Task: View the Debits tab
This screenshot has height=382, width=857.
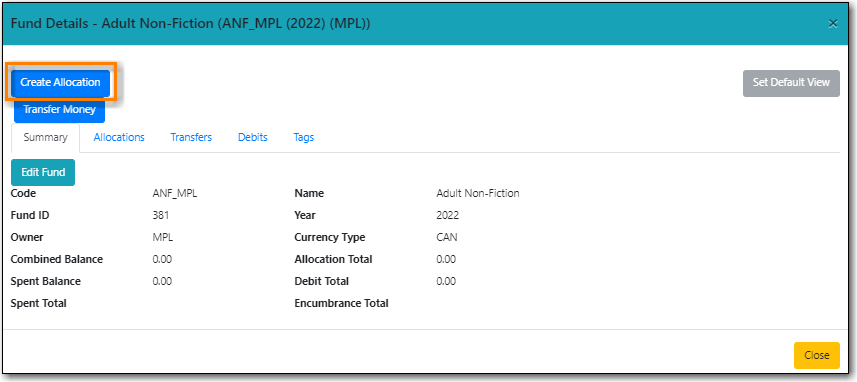Action: point(253,138)
